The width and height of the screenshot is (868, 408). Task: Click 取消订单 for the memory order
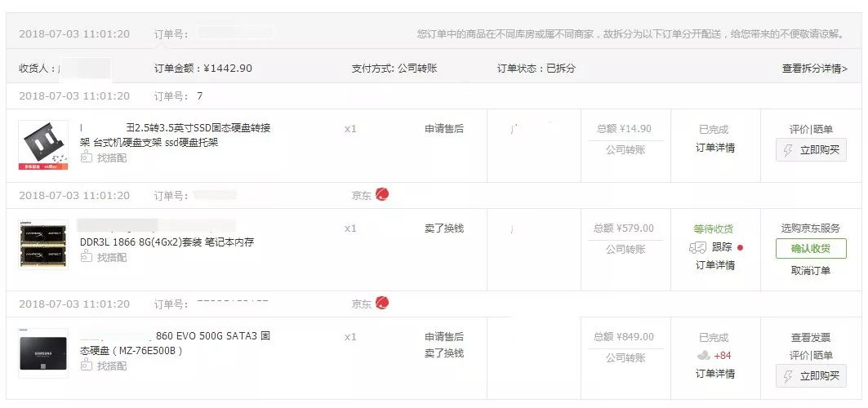pyautogui.click(x=811, y=270)
